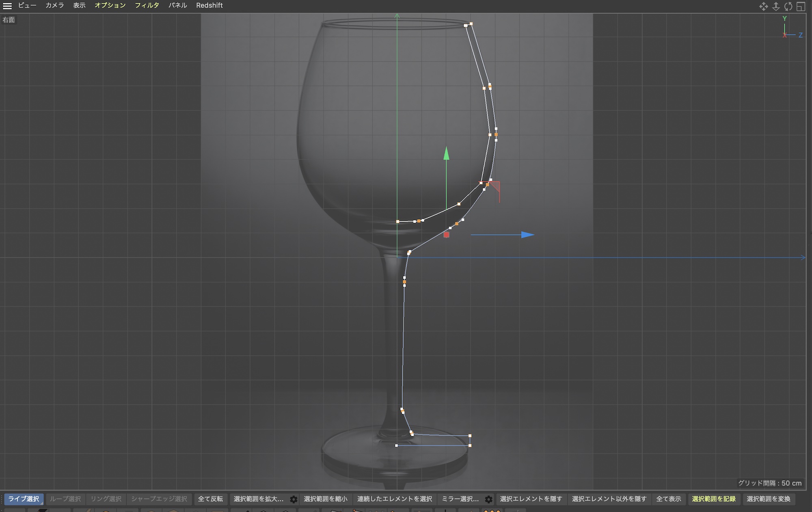The width and height of the screenshot is (812, 512).
Task: Expand the 表示 menu
Action: click(x=79, y=5)
